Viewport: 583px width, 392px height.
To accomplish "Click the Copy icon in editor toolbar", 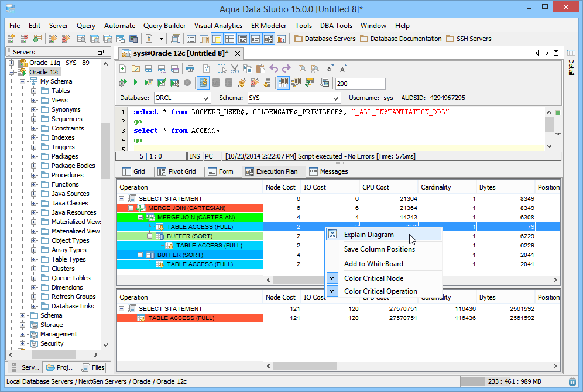I will [247, 68].
